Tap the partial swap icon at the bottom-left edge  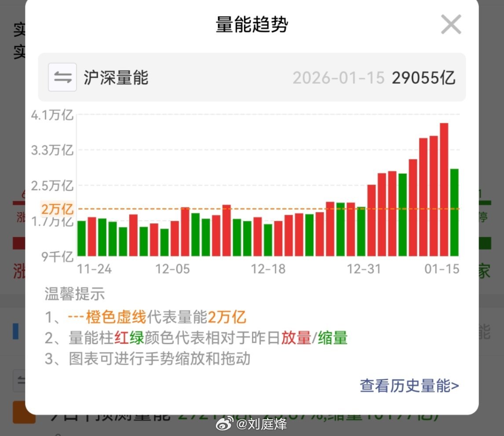(x=19, y=381)
